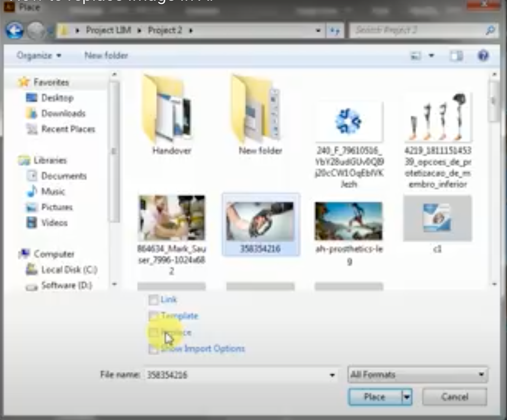Check the Template checkbox

coord(153,316)
